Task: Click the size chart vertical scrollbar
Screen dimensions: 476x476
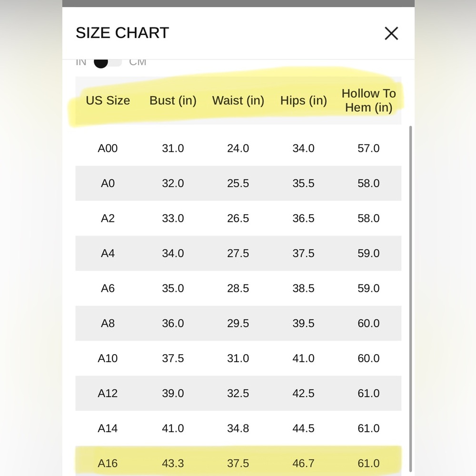Action: 411,298
